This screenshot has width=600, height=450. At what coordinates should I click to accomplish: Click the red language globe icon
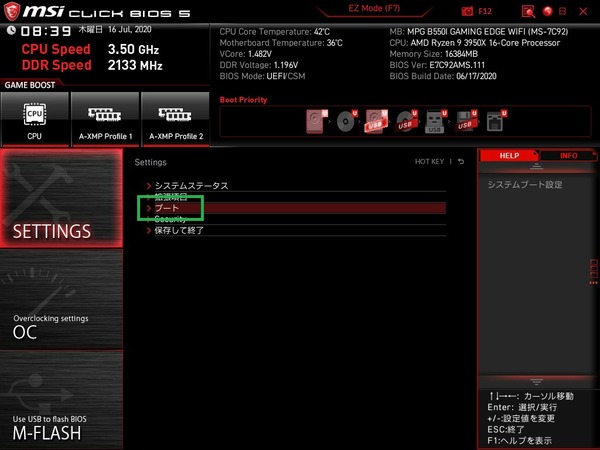pos(547,10)
